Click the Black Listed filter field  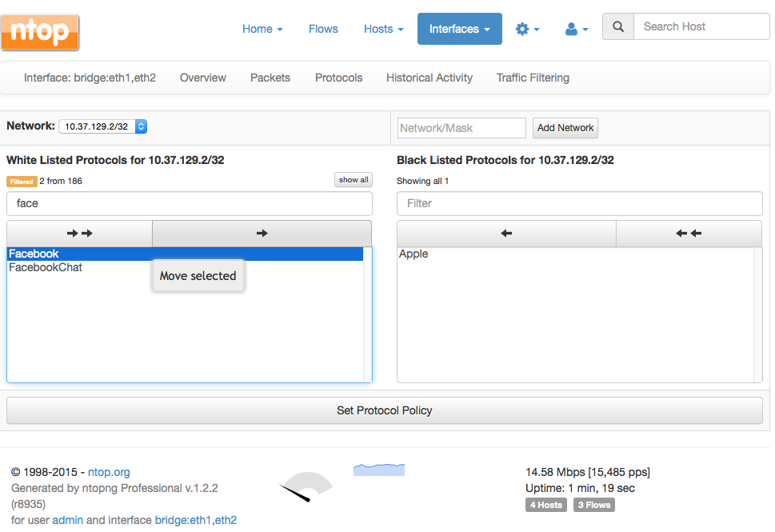579,204
